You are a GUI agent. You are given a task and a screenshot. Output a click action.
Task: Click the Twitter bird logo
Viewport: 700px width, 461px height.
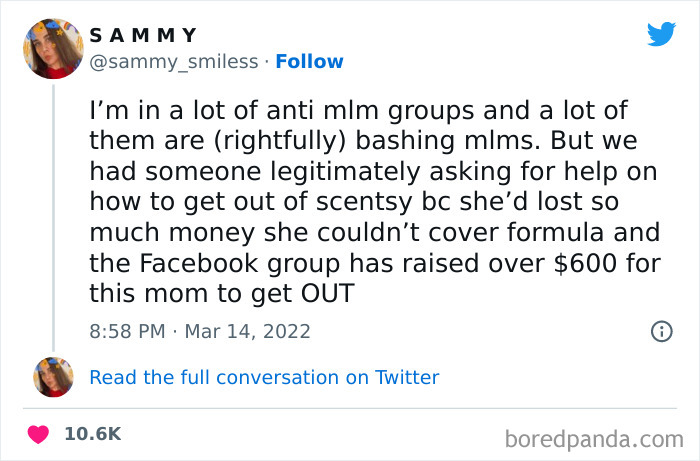(x=661, y=36)
